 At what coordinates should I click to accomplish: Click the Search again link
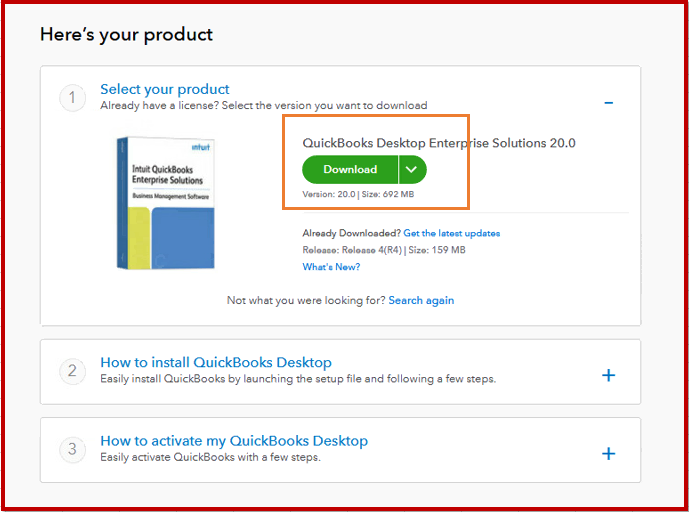(x=421, y=300)
